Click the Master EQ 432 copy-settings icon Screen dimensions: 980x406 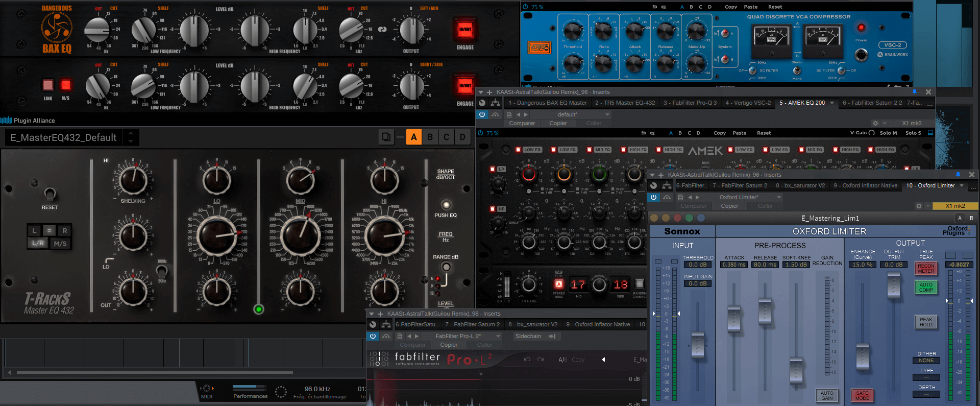coord(386,137)
